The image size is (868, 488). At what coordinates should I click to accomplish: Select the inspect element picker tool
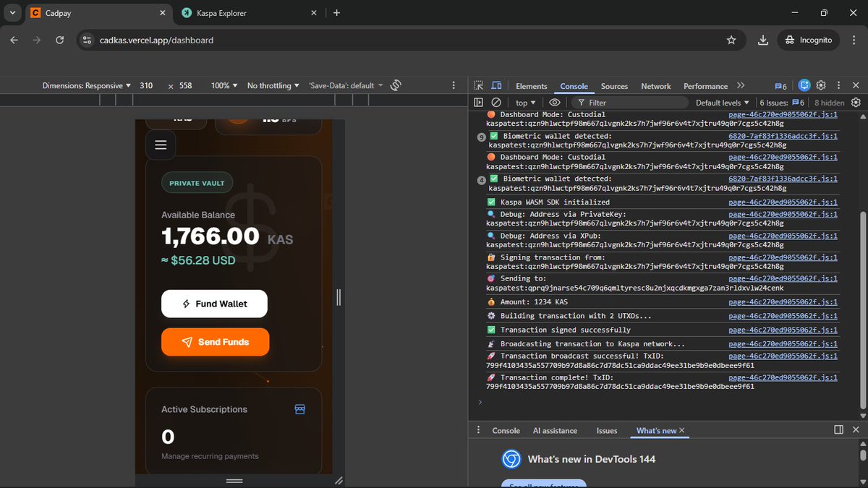click(x=478, y=86)
